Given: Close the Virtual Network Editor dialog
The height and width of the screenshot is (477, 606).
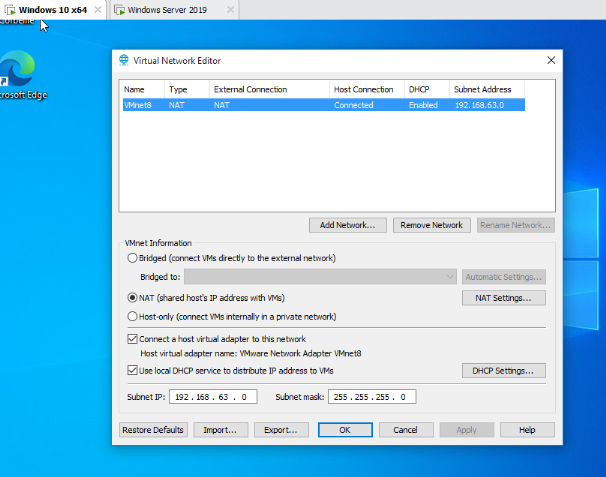Looking at the screenshot, I should click(550, 60).
